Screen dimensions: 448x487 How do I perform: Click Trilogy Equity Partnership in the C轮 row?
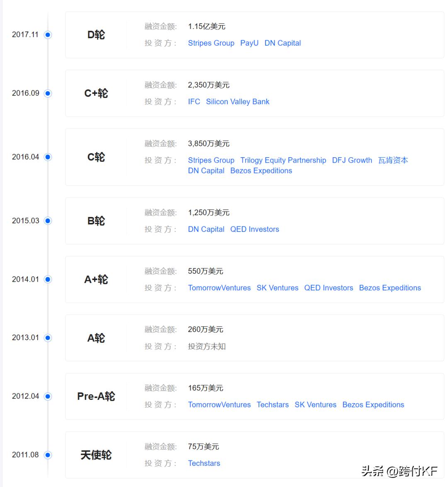pyautogui.click(x=283, y=160)
